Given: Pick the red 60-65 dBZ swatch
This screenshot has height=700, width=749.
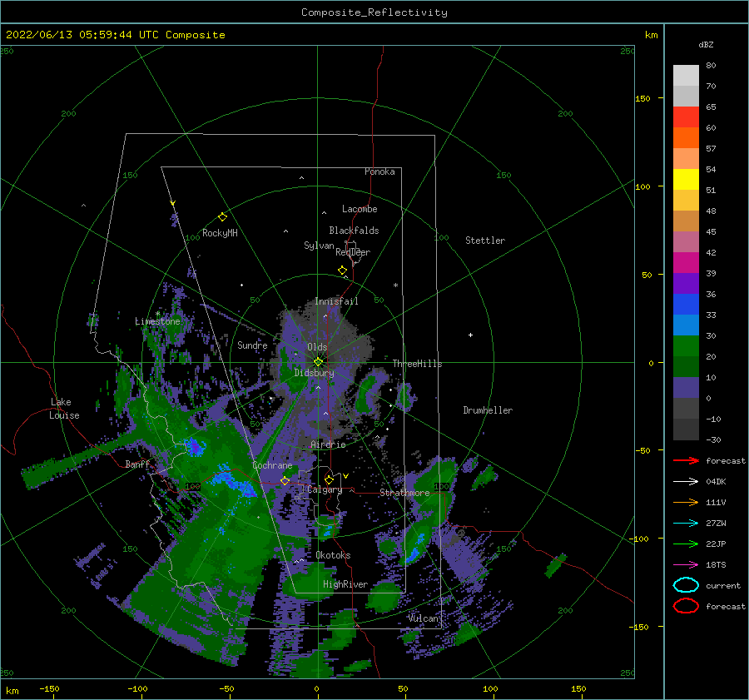Looking at the screenshot, I should click(x=686, y=117).
